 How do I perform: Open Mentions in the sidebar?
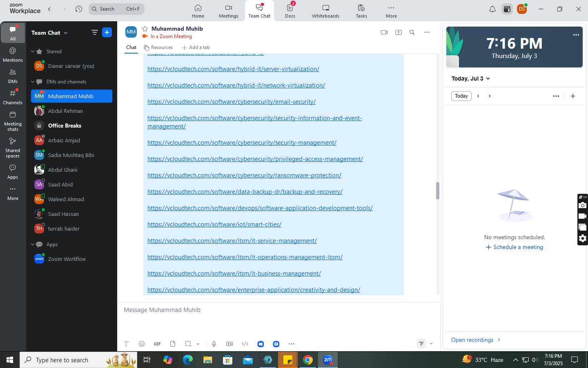[x=13, y=55]
